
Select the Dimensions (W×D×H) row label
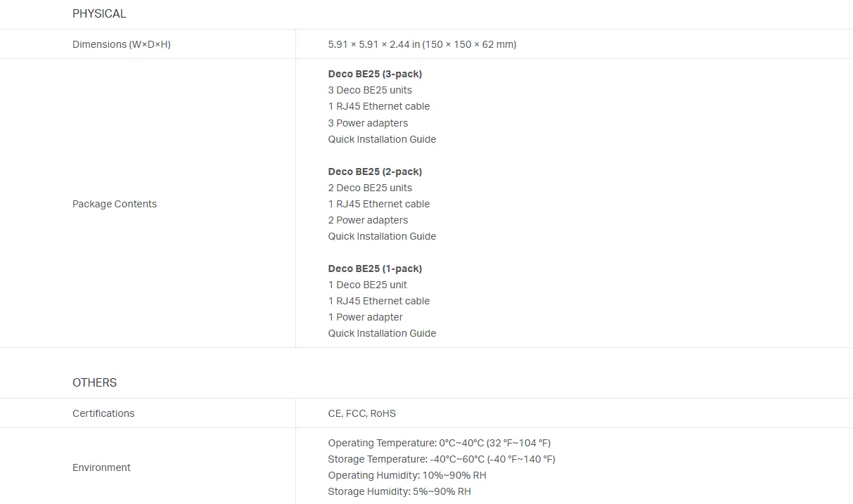click(x=122, y=44)
